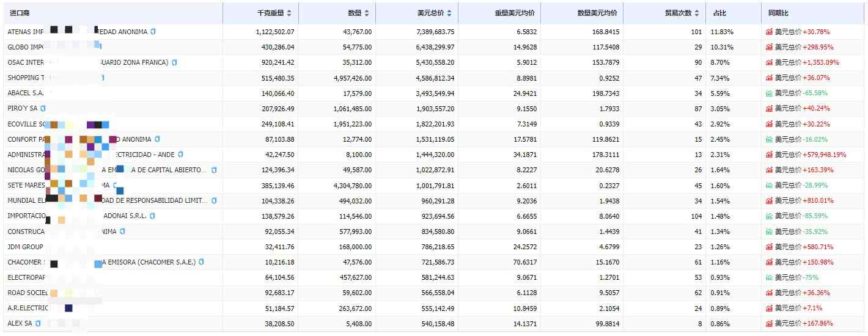The height and width of the screenshot is (336, 868).
Task: Toggle sort arrows on 千克重量 column
Action: point(289,13)
